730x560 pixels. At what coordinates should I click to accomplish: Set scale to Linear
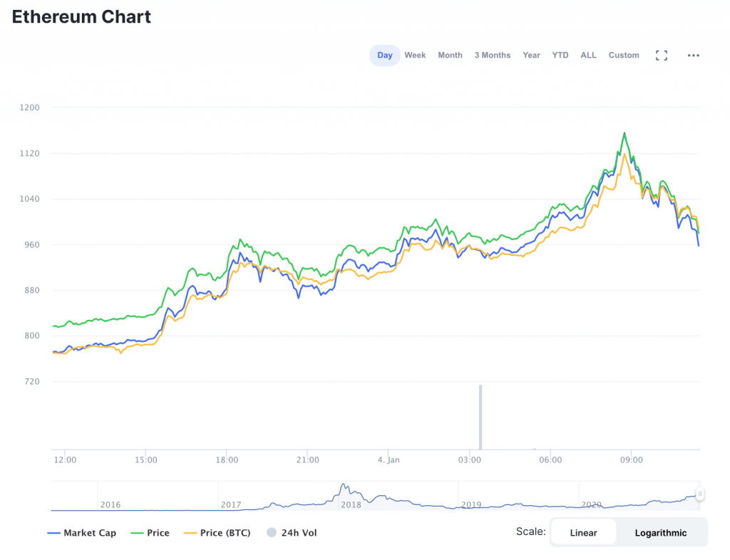(583, 533)
